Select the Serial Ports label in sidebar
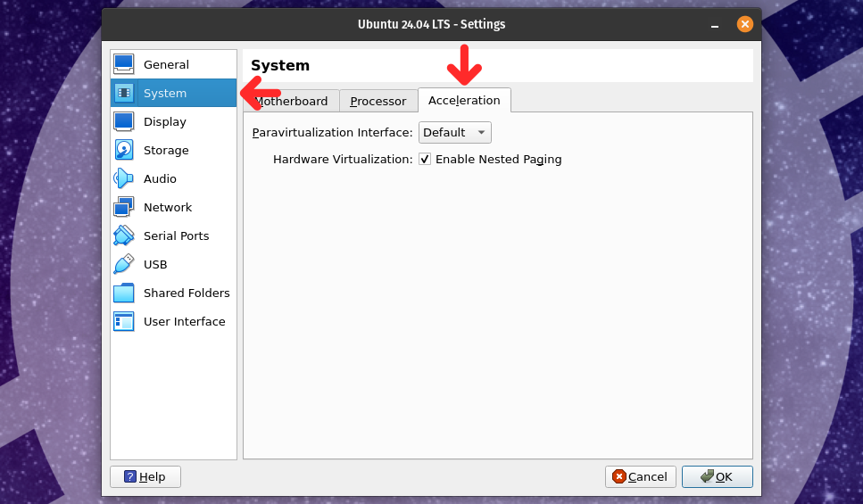863x504 pixels. click(176, 236)
